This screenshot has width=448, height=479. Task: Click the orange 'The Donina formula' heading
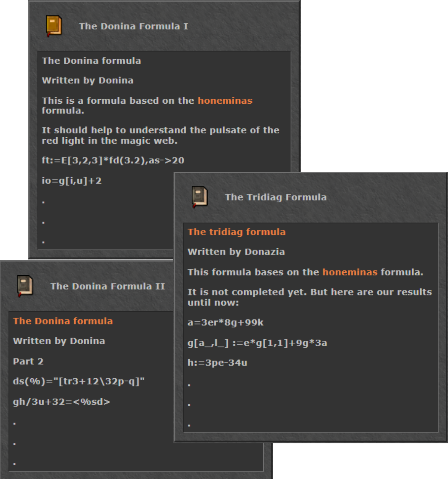click(63, 321)
